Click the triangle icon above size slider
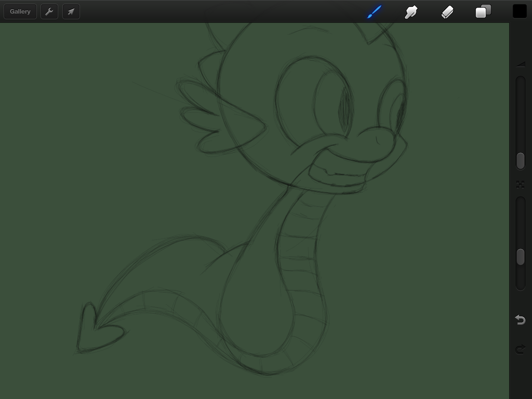 pyautogui.click(x=521, y=64)
